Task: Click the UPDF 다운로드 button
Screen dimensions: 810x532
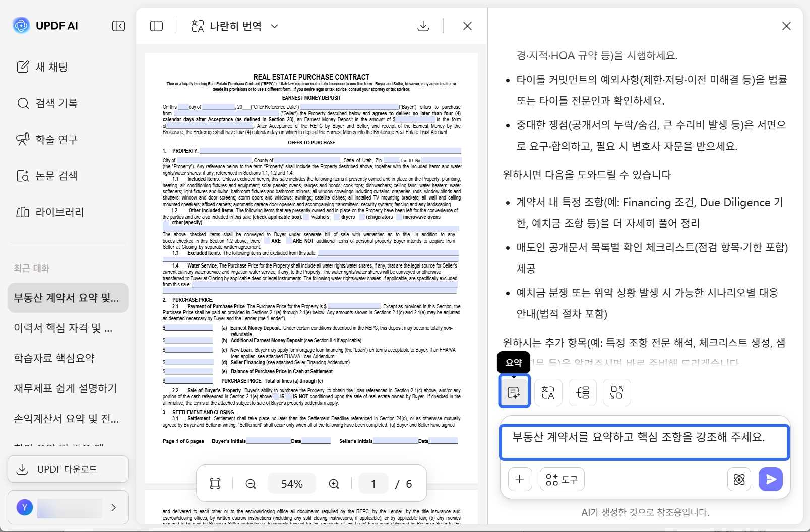Action: click(68, 469)
